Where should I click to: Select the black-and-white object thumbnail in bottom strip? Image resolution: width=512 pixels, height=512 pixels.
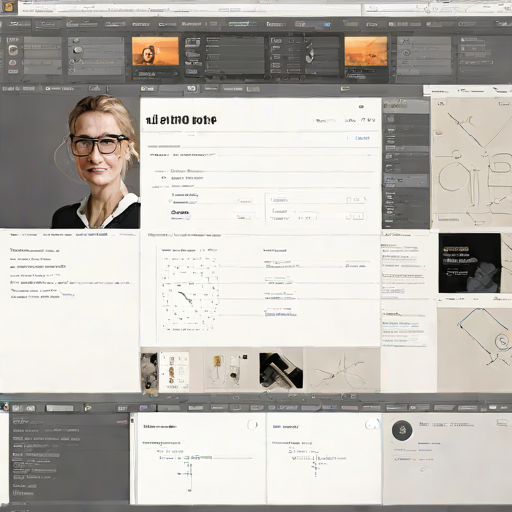click(x=281, y=371)
